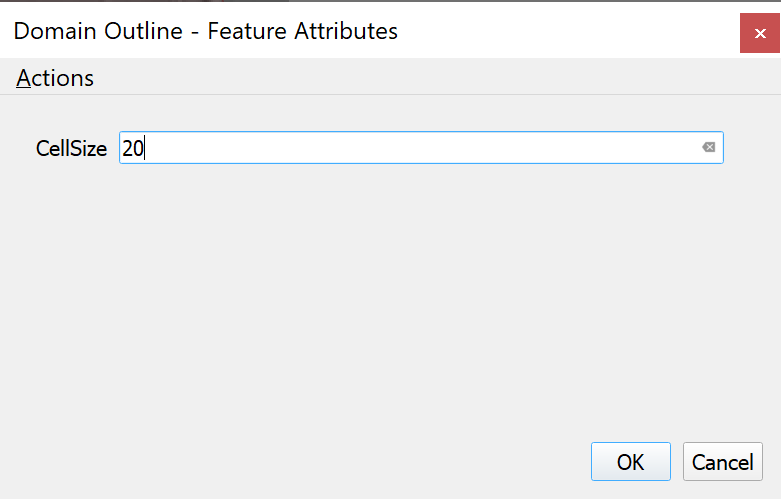Clear the CellSize field using the clear icon
Viewport: 781px width, 499px height.
pyautogui.click(x=708, y=148)
